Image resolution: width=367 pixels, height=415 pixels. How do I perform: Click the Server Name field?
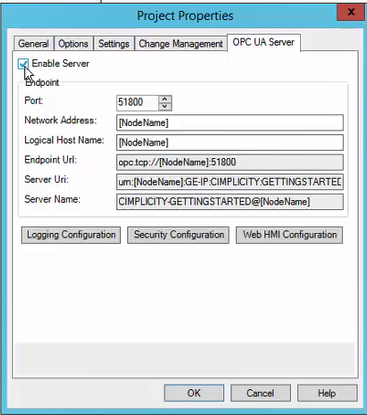pos(230,202)
